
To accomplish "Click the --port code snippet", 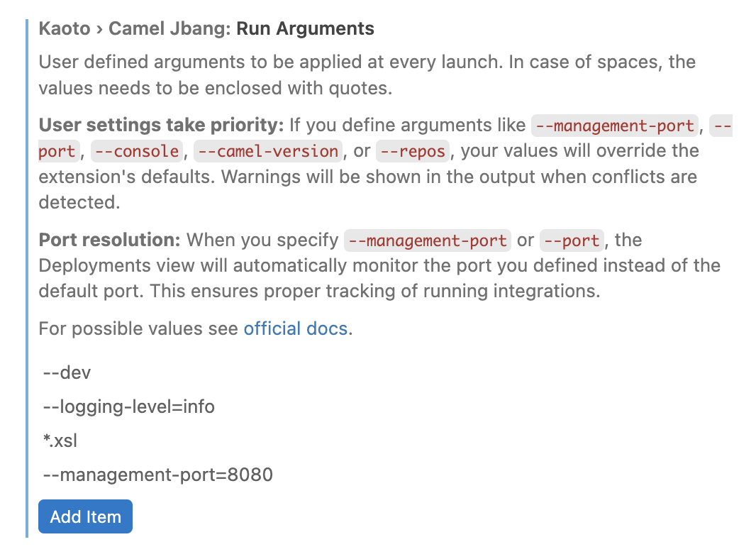I will (x=58, y=151).
